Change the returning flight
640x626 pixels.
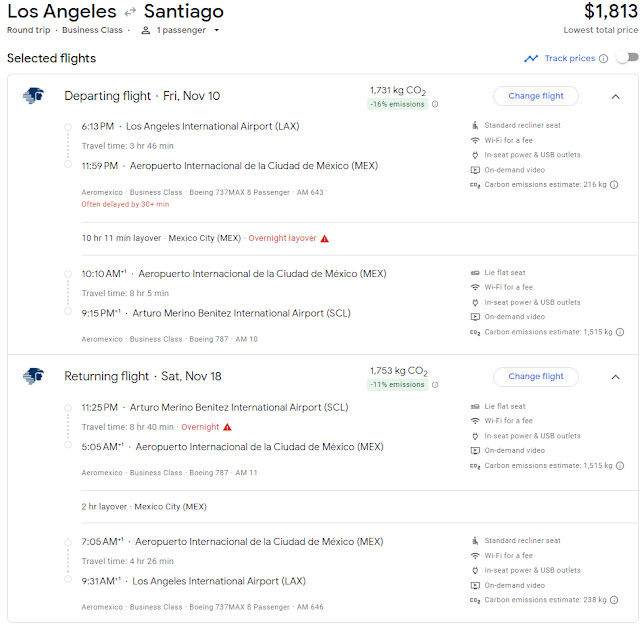[x=536, y=377]
